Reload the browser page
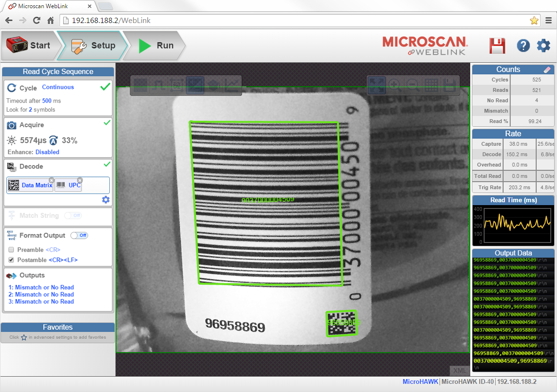557x392 pixels. coord(36,21)
